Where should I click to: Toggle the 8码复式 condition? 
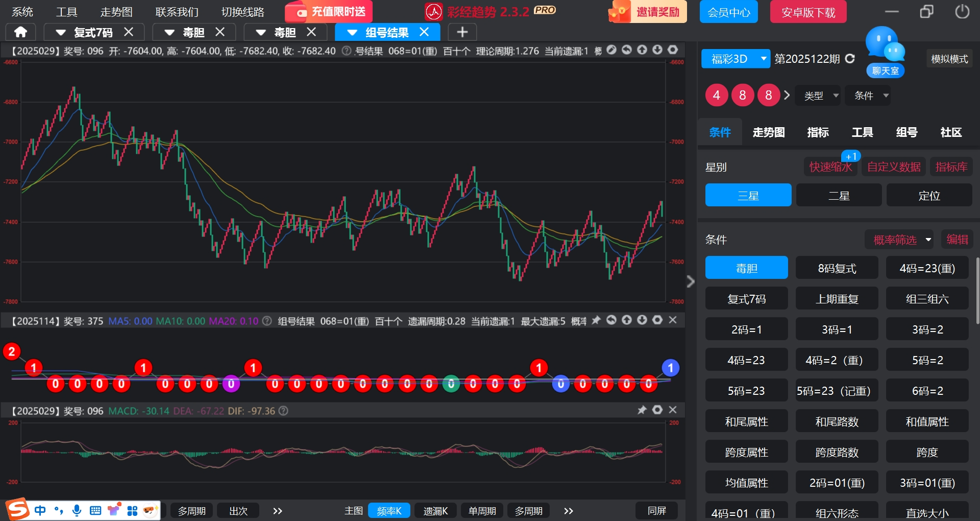coord(837,268)
